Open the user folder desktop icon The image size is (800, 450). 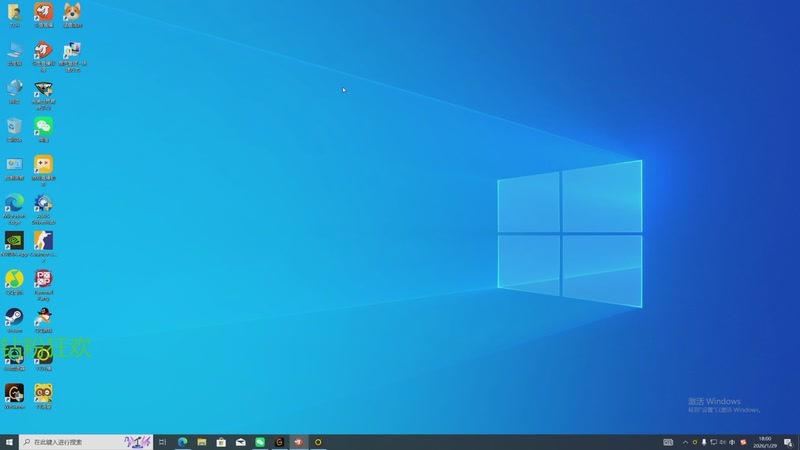14,15
